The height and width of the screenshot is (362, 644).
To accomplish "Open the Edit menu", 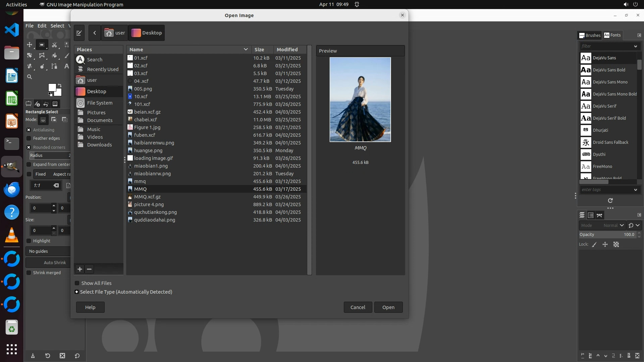I will pyautogui.click(x=42, y=26).
